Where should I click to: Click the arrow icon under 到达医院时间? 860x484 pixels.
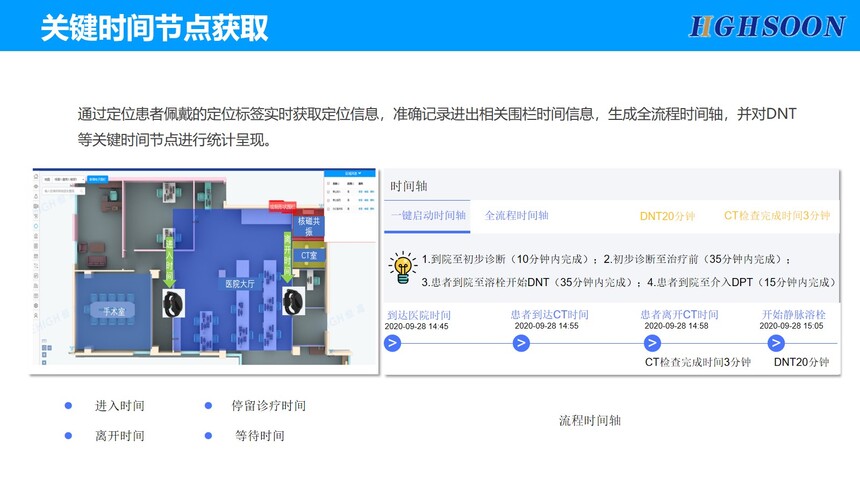[393, 343]
